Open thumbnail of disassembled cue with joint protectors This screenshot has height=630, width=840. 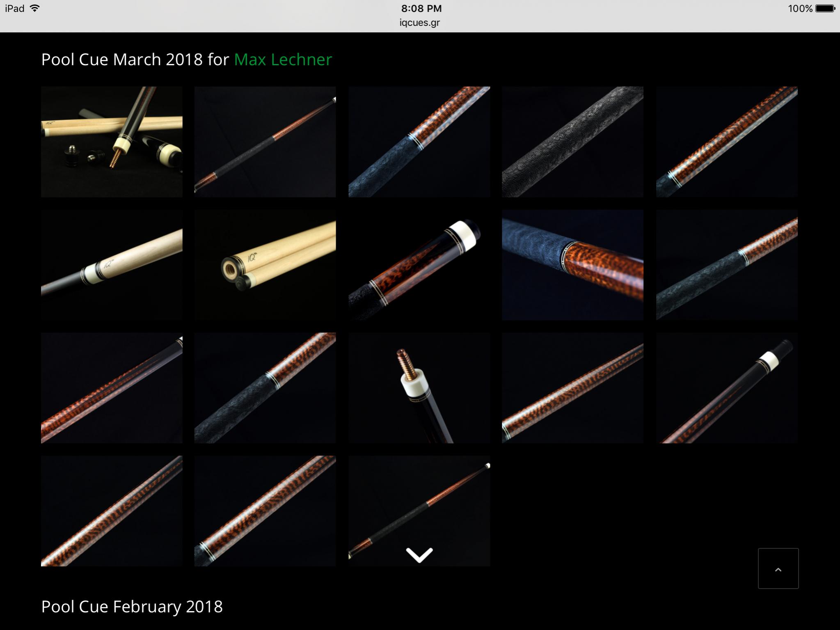coord(112,142)
